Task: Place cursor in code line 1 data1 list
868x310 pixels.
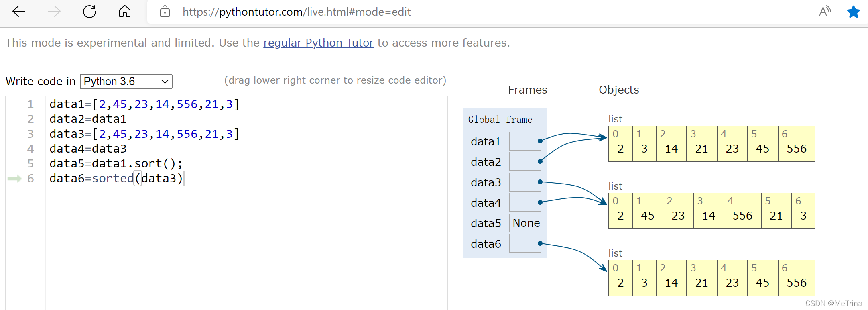Action: [144, 104]
